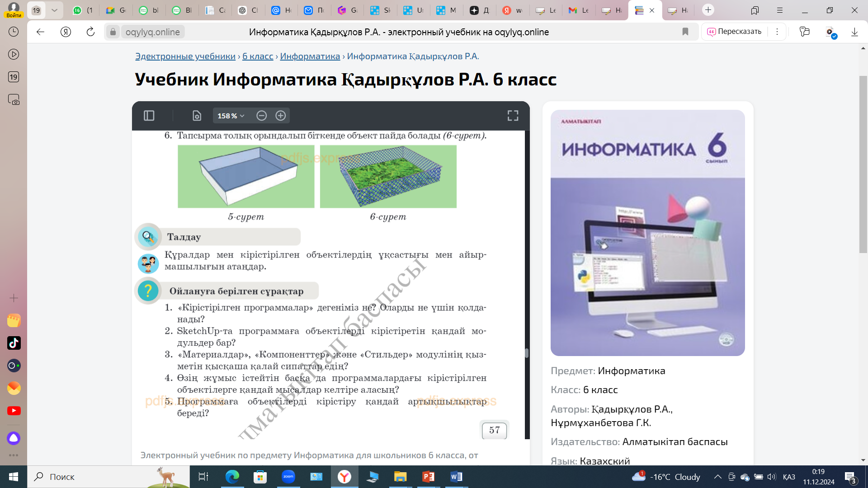This screenshot has height=488, width=868.
Task: Toggle the PDF viewer sidebar panel
Action: pos(149,116)
